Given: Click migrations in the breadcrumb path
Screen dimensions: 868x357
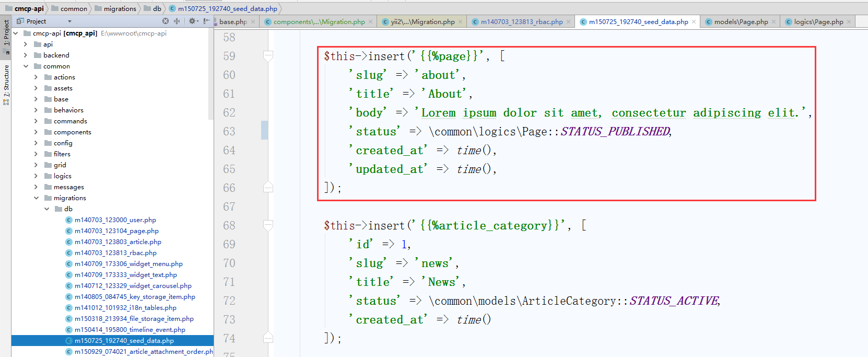Looking at the screenshot, I should point(120,9).
